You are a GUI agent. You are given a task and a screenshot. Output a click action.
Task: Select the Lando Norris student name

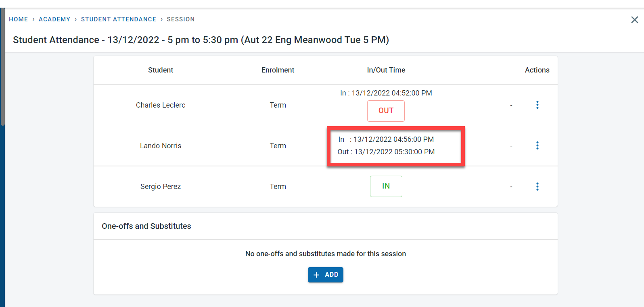pyautogui.click(x=161, y=146)
